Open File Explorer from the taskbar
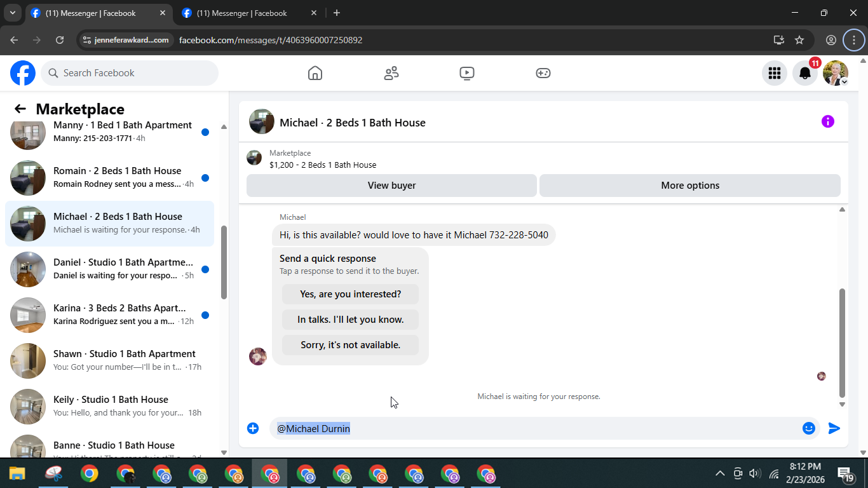Screen dimensions: 868x488 17,474
